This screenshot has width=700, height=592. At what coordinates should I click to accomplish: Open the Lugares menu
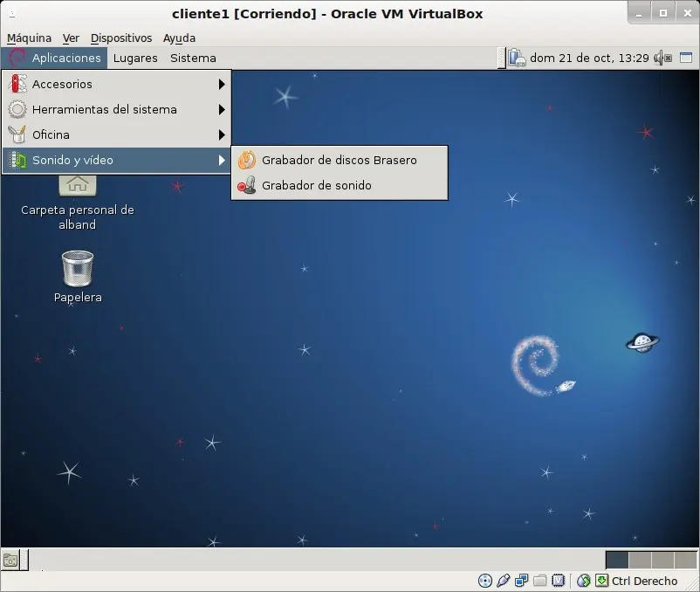135,58
